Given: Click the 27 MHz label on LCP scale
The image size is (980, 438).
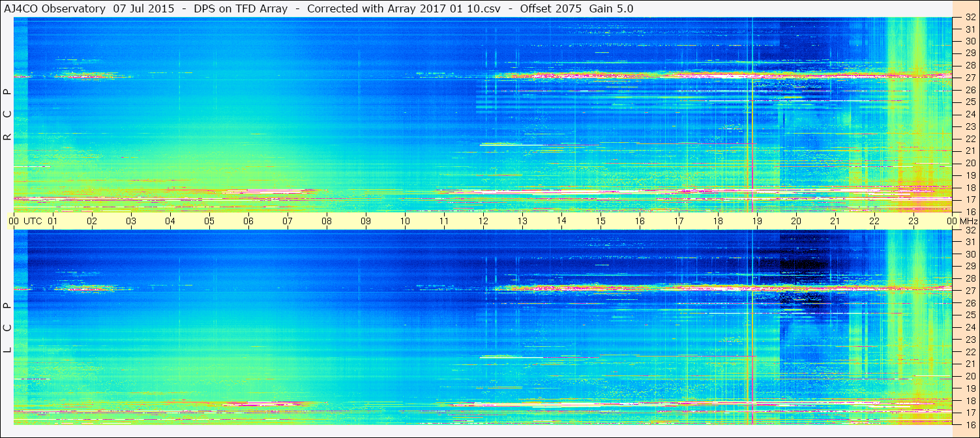Looking at the screenshot, I should (970, 291).
